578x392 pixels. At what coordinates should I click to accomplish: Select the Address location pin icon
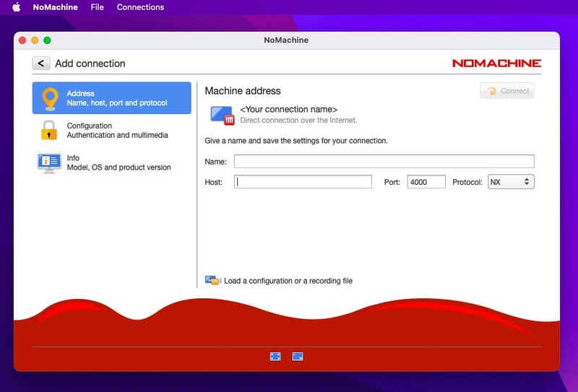point(50,99)
